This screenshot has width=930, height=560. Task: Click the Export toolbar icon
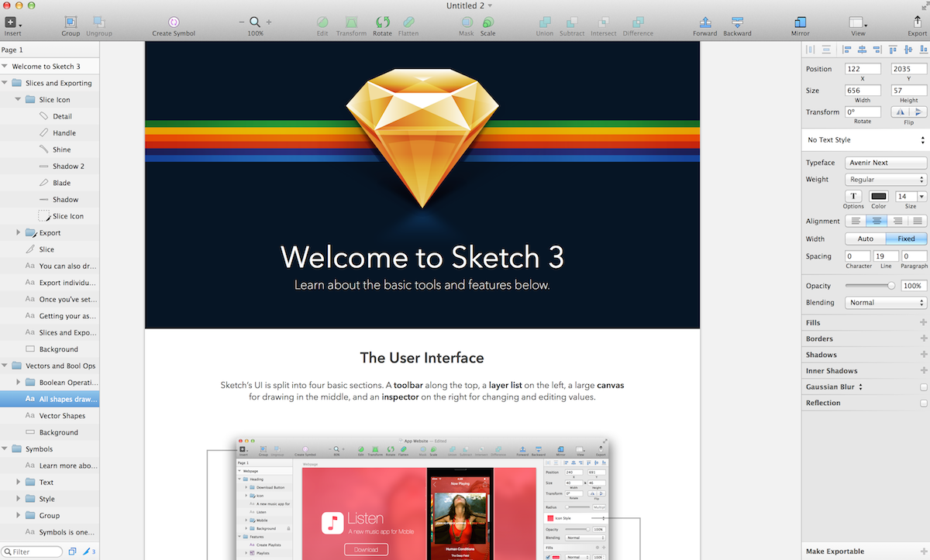pyautogui.click(x=918, y=22)
